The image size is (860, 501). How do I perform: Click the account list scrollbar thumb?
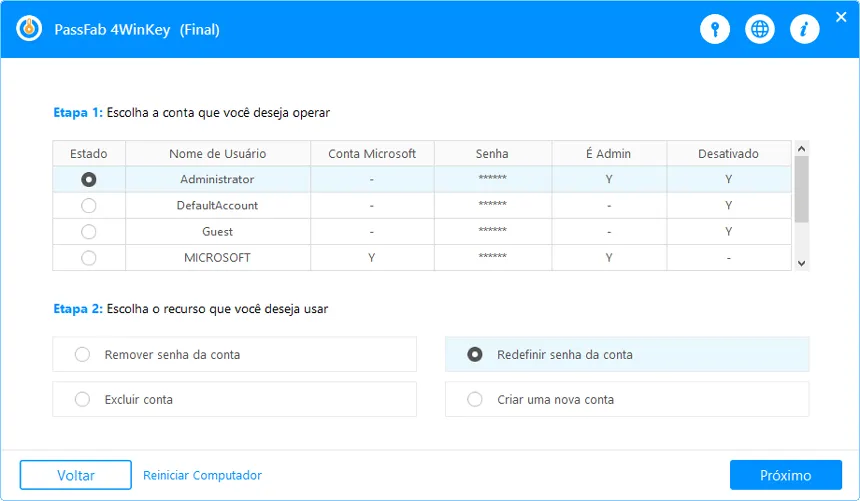point(801,189)
